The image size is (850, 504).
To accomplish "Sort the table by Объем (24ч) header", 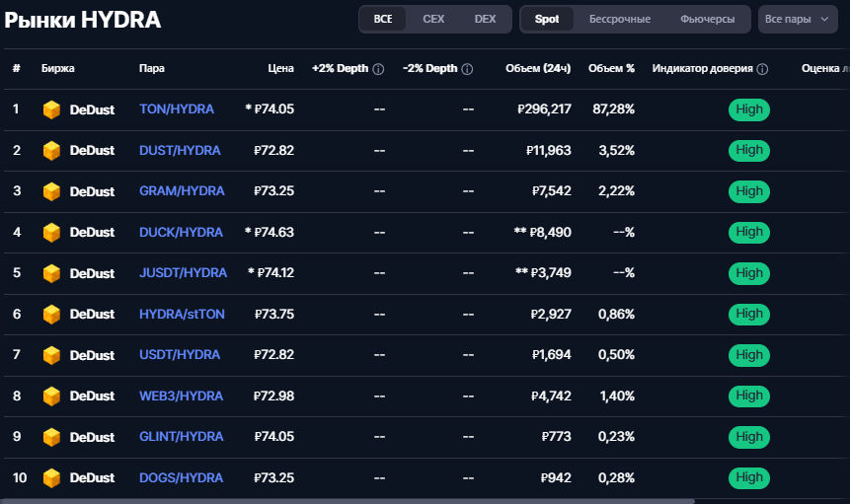I will point(538,69).
